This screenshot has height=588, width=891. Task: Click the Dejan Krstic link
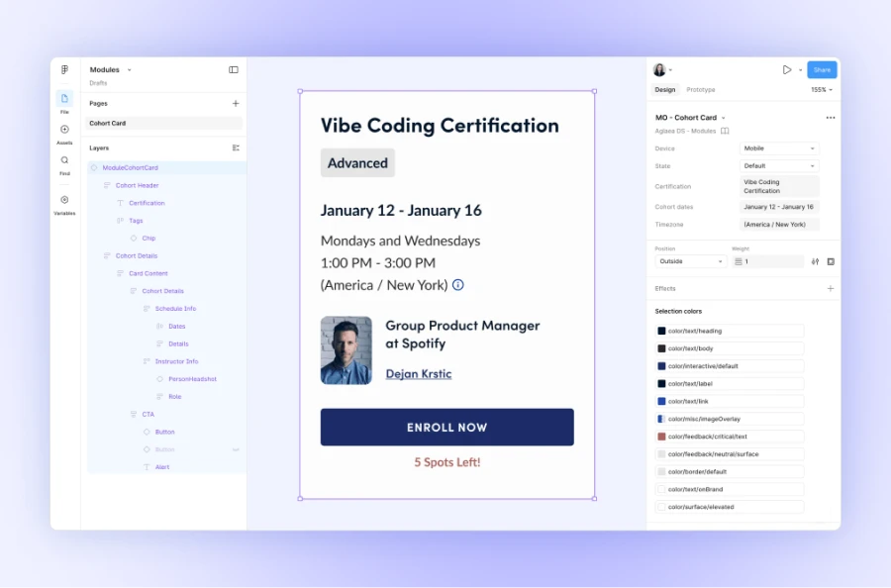tap(419, 374)
